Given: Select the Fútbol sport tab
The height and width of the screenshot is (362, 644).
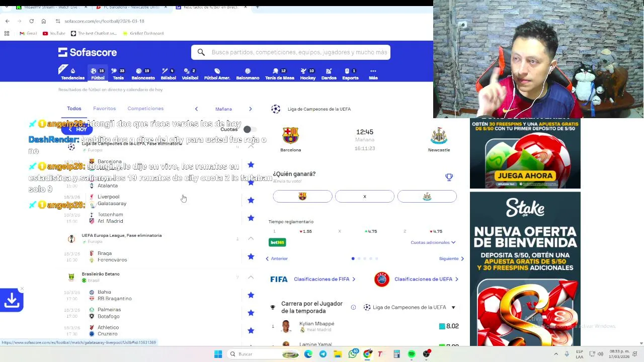Looking at the screenshot, I should (98, 74).
